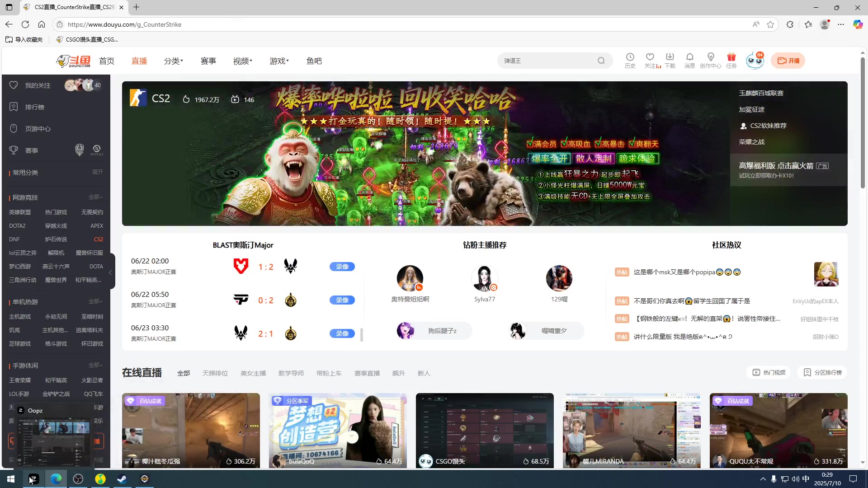Click browser refresh icon
The width and height of the screenshot is (868, 488).
click(x=25, y=24)
